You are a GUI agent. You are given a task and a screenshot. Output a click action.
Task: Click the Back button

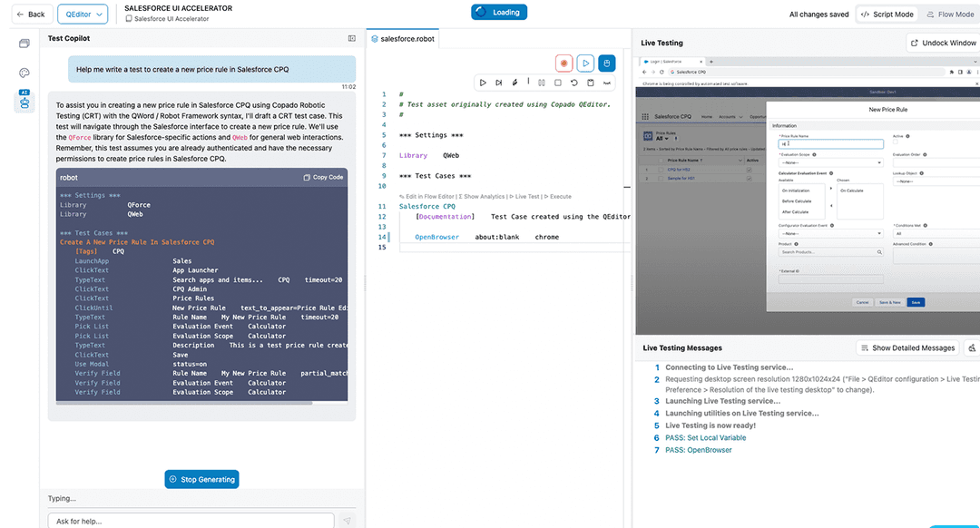(x=31, y=14)
